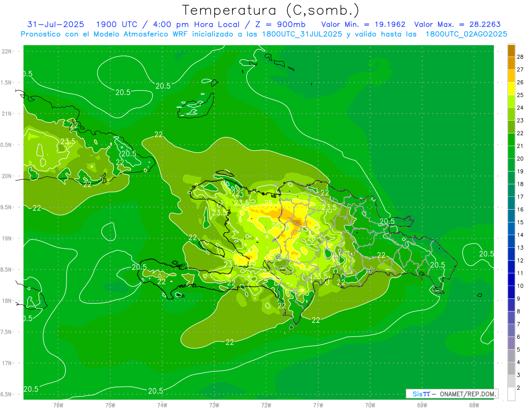The height and width of the screenshot is (411, 532).
Task: Click the 69W longitude axis label
Action: 422,405
